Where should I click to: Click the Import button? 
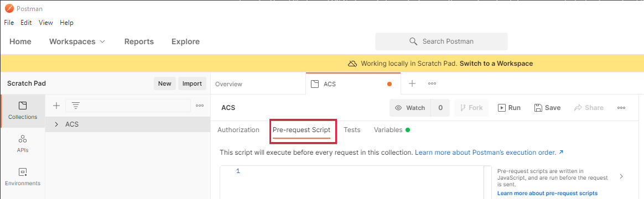(x=192, y=83)
